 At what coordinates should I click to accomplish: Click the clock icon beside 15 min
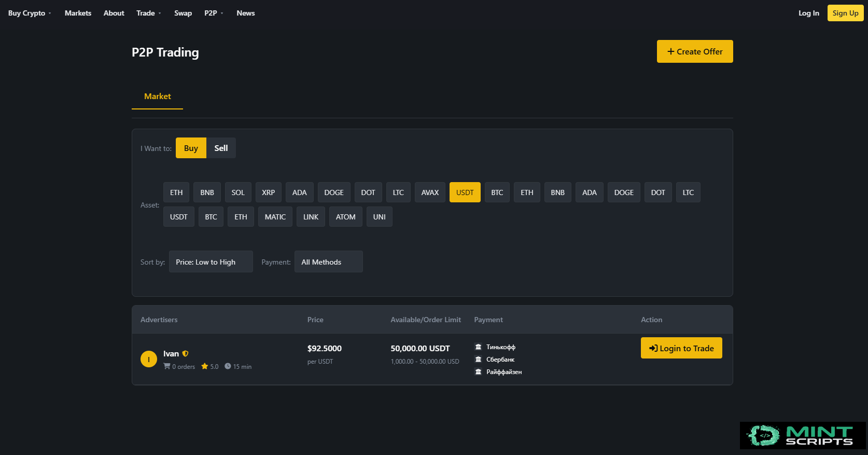coord(228,366)
